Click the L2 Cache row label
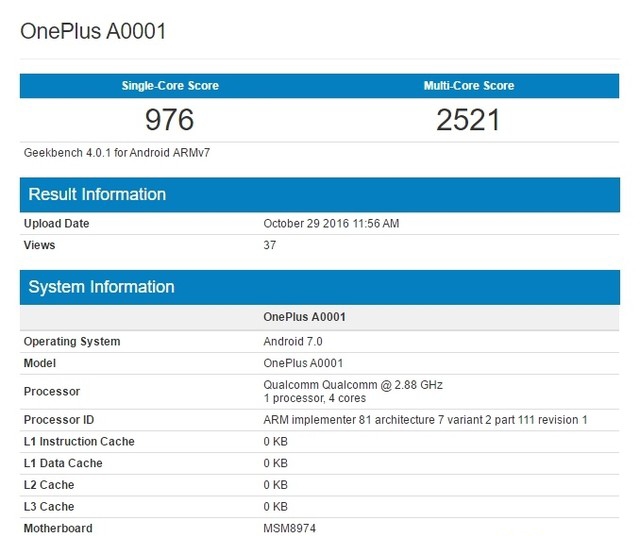The image size is (640, 536). 49,485
